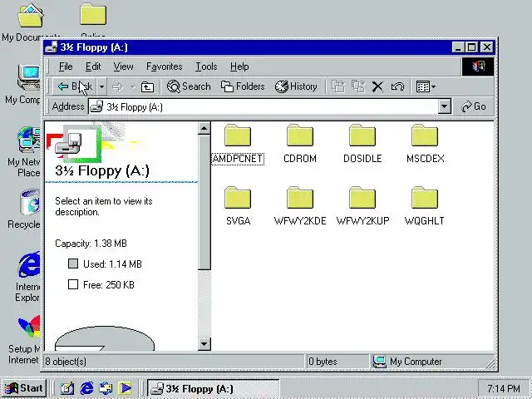Click the Go button
This screenshot has height=399, width=532.
click(x=474, y=106)
